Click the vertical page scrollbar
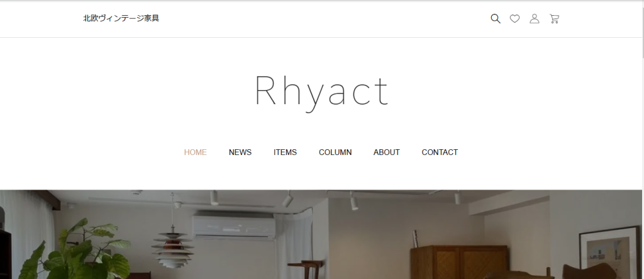The image size is (644, 279). pos(643,140)
